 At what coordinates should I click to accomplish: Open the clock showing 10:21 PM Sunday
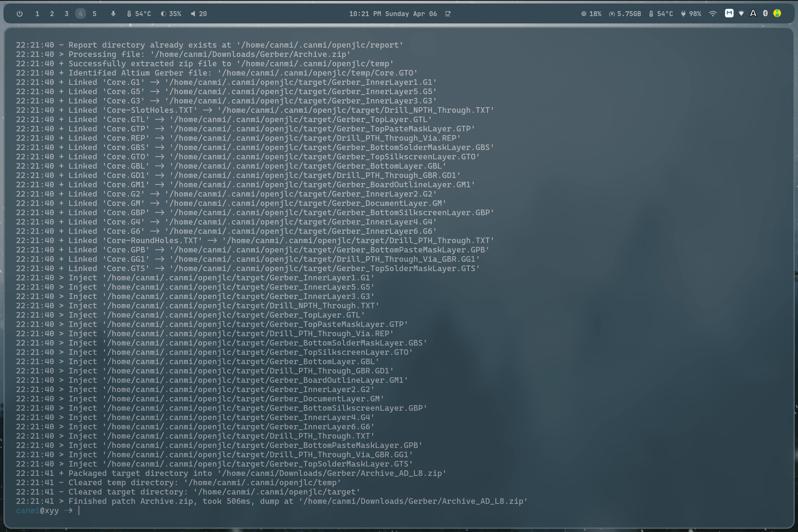coord(393,14)
